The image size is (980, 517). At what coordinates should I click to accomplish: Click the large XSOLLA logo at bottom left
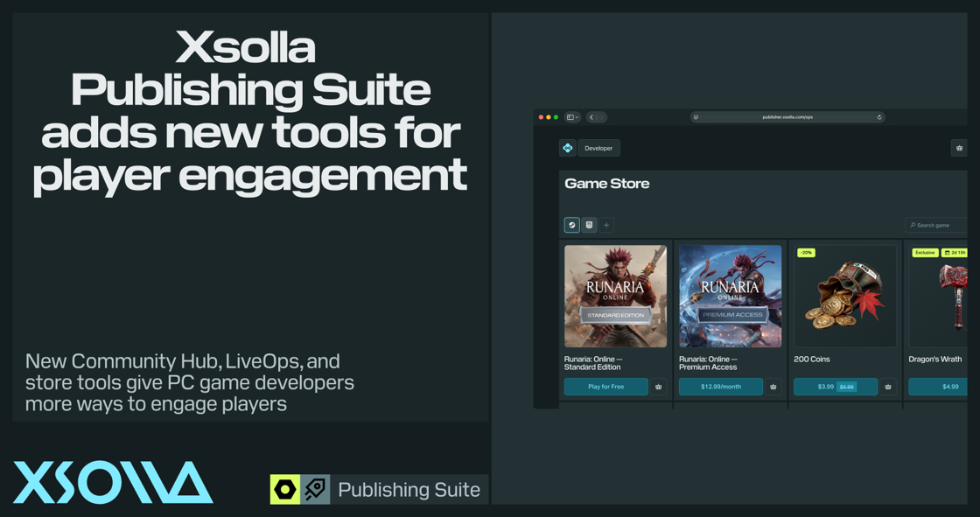[x=113, y=482]
